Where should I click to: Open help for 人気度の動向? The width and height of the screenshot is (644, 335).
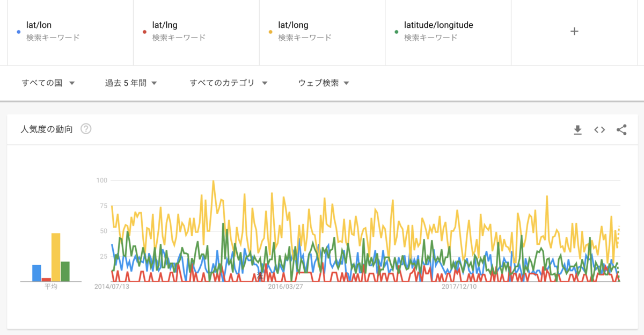tap(86, 129)
